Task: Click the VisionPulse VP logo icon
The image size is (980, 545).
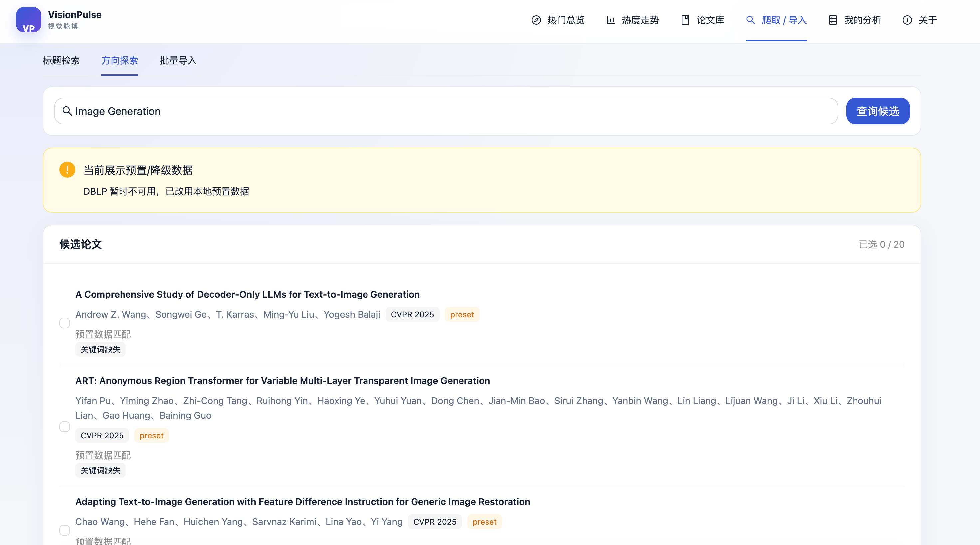Action: click(29, 20)
